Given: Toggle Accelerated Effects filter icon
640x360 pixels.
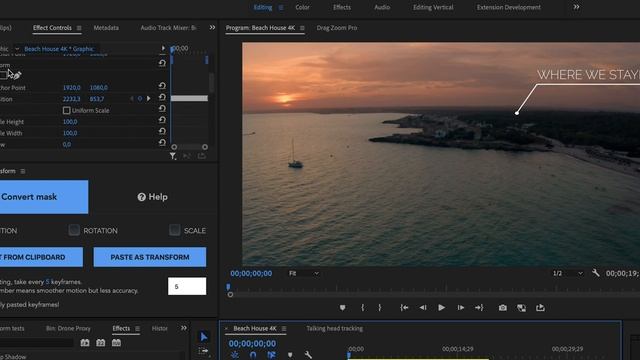Looking at the screenshot, I should [85, 343].
